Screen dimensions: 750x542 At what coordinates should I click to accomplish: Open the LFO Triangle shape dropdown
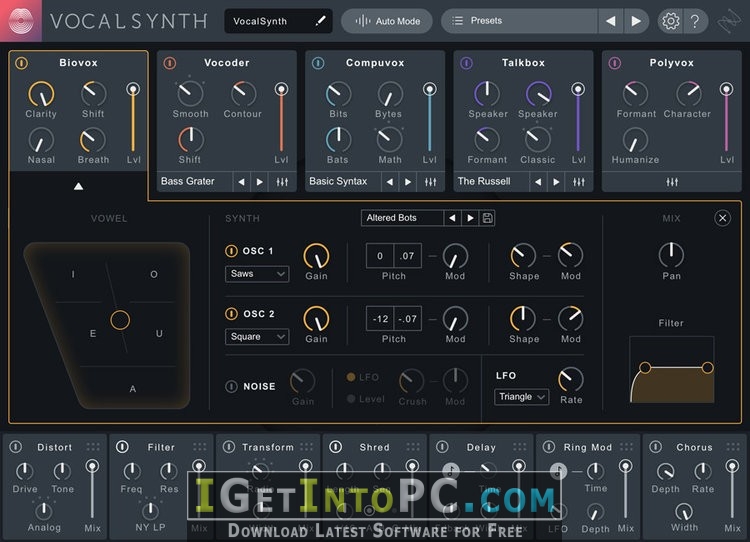point(521,397)
